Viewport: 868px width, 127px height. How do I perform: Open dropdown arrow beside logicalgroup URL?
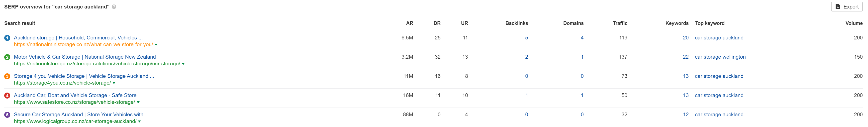coord(139,122)
